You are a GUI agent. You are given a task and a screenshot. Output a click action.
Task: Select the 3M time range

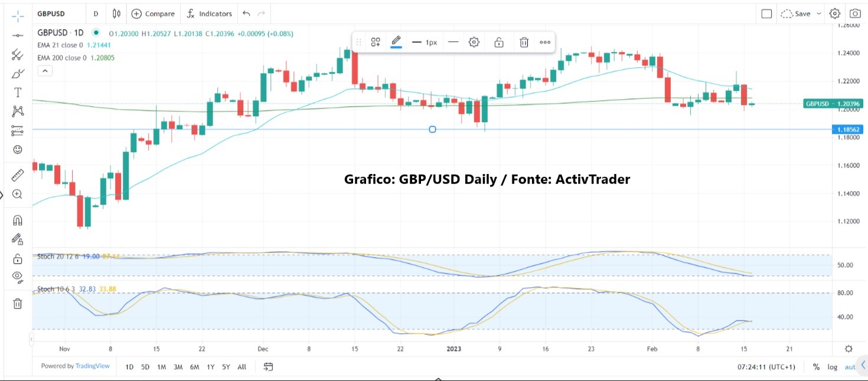coord(178,367)
